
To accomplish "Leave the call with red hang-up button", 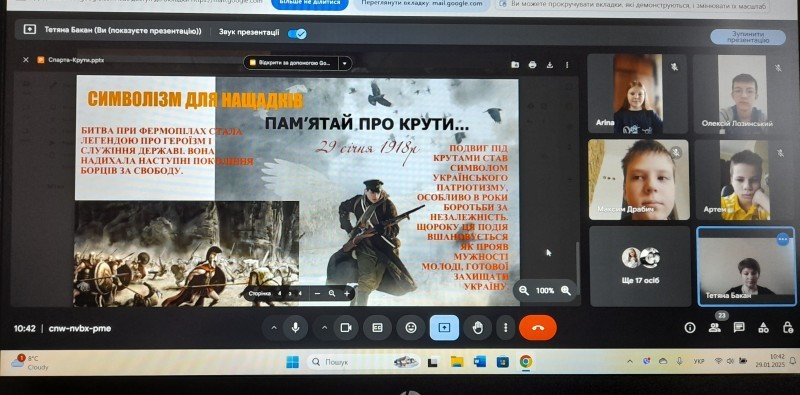I will coord(537,328).
